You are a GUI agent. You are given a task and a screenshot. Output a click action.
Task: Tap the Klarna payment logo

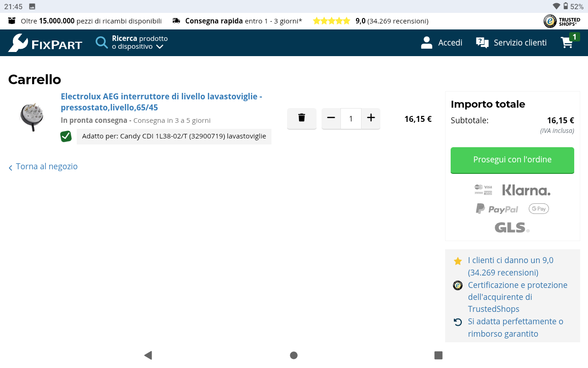[526, 190]
